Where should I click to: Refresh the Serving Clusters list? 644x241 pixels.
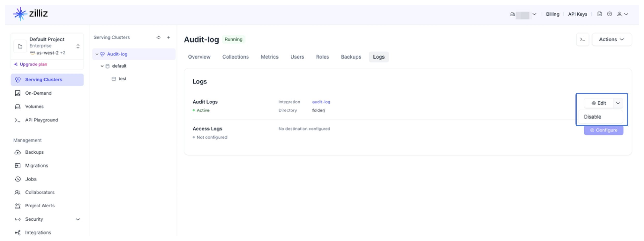[x=158, y=37]
